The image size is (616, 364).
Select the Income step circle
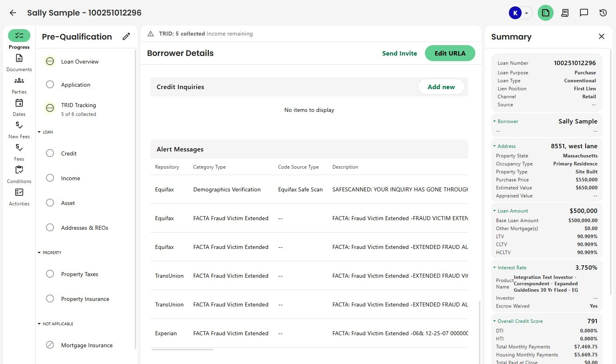click(x=50, y=178)
